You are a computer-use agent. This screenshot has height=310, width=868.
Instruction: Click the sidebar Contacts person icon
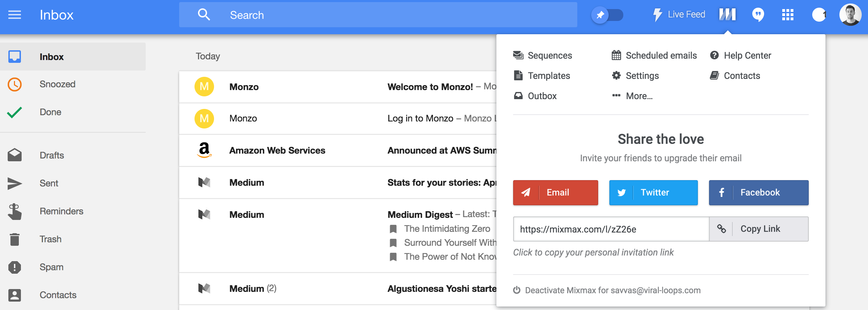click(x=15, y=295)
